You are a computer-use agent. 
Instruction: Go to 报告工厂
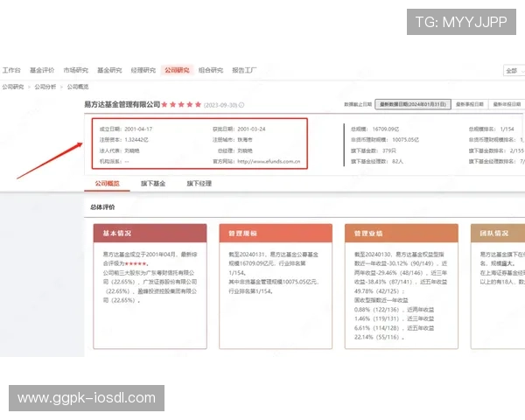(x=244, y=70)
